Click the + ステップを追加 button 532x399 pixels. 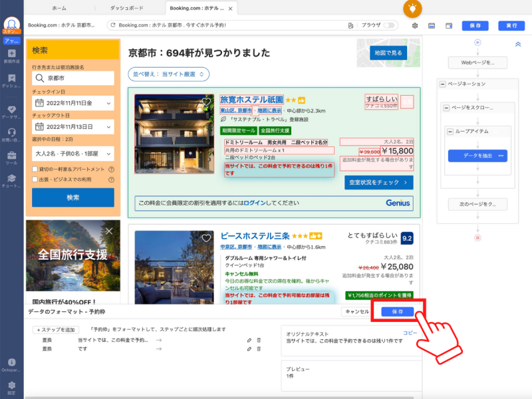coord(56,330)
